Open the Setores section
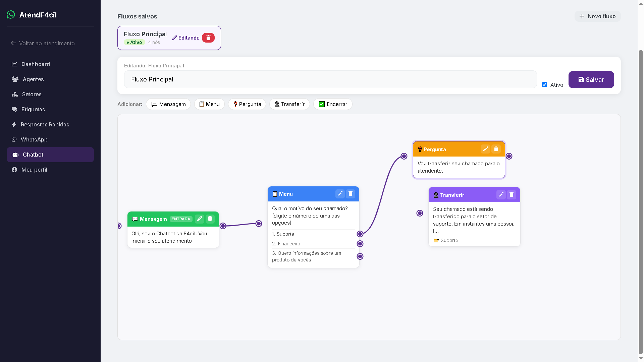The width and height of the screenshot is (644, 362). click(x=50, y=94)
